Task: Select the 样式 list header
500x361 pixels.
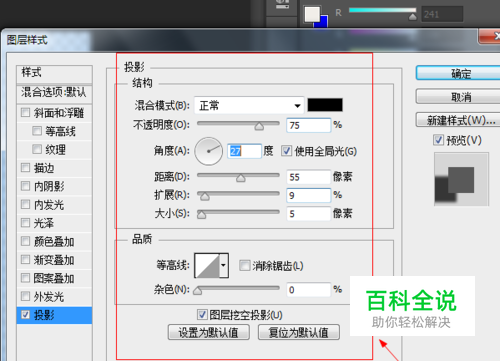Action: click(x=54, y=73)
